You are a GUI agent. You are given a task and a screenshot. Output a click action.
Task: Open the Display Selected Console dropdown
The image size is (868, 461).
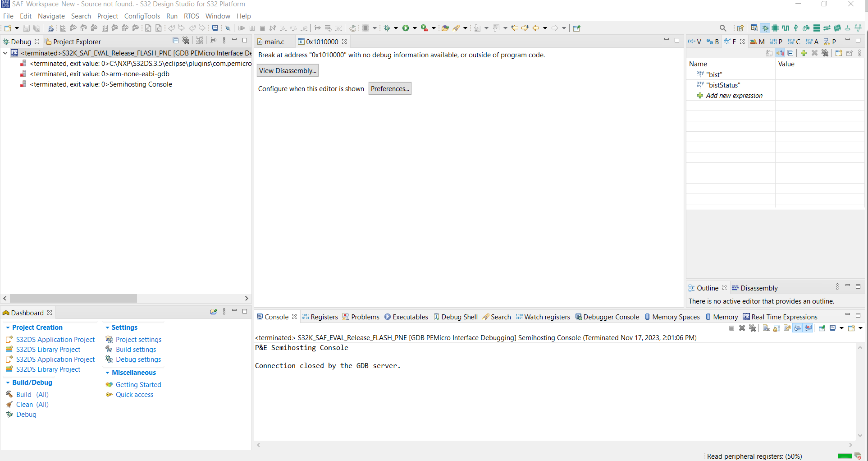click(841, 328)
